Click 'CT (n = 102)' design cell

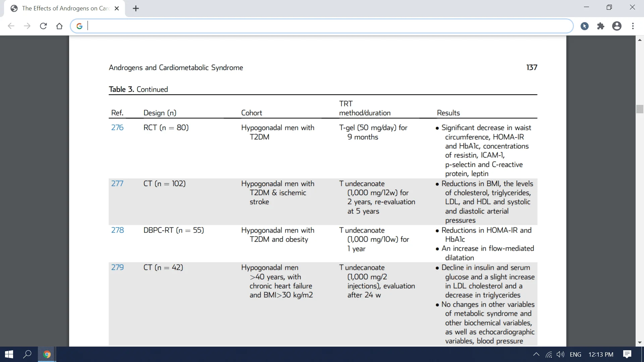[x=165, y=184]
